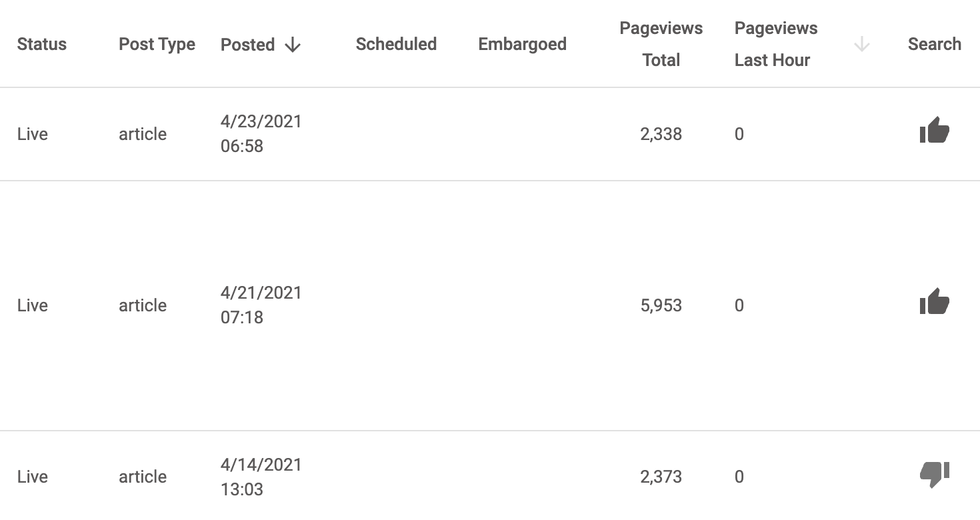Click the Search column header

point(934,44)
